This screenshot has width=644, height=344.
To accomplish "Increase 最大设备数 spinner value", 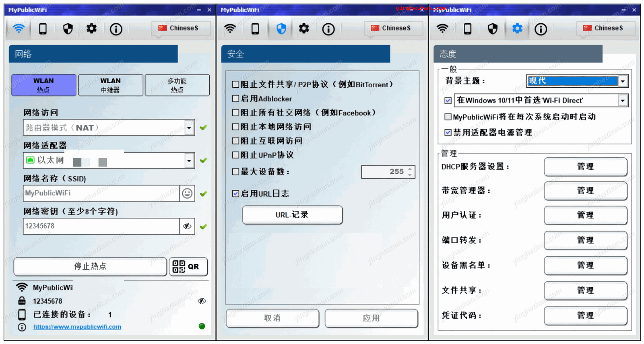I will point(410,169).
